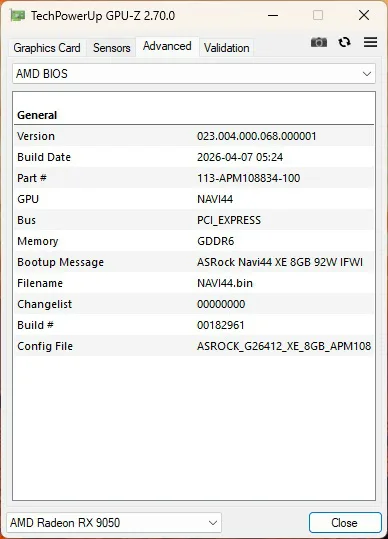388x539 pixels.
Task: Select the Advanced tab
Action: coord(167,46)
